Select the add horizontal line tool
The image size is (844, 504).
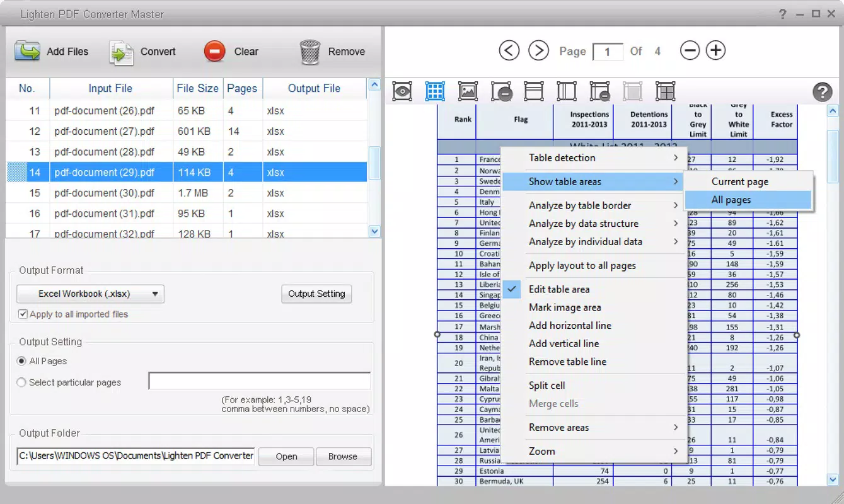point(534,91)
